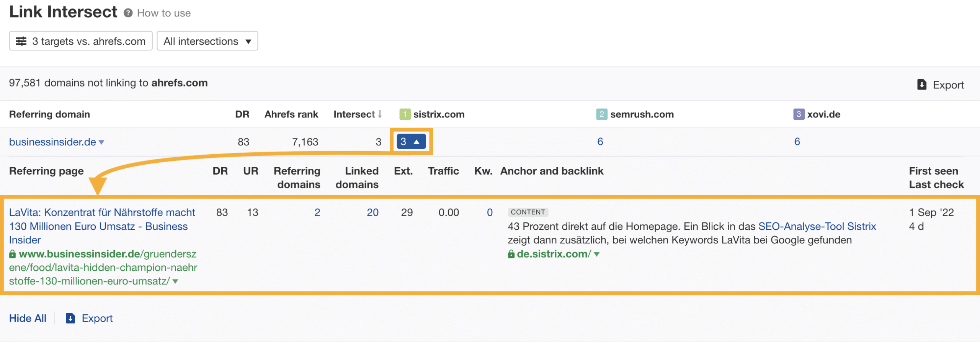
Task: Click the First seen Last check header
Action: tap(936, 178)
